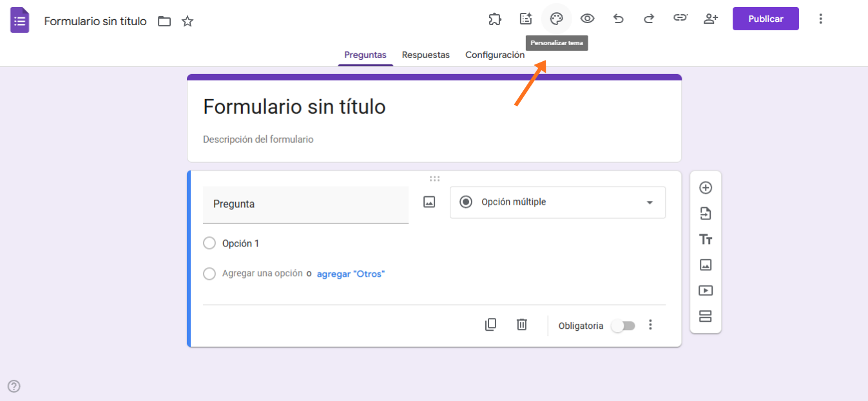Click the Rehacer (redo) arrow icon
The height and width of the screenshot is (401, 868).
point(649,18)
